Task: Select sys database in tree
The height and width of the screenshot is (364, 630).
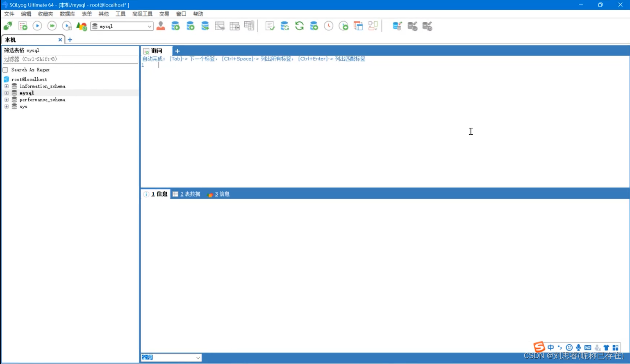Action: click(23, 106)
